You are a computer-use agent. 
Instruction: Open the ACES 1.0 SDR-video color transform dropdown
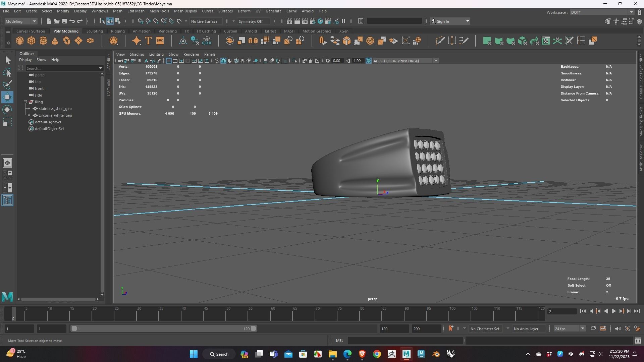pyautogui.click(x=405, y=61)
